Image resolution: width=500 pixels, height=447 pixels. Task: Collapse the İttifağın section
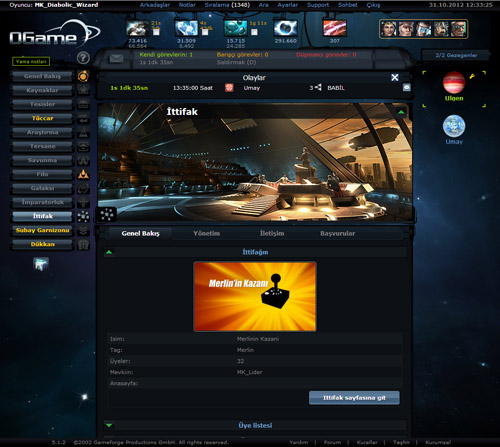(x=109, y=252)
